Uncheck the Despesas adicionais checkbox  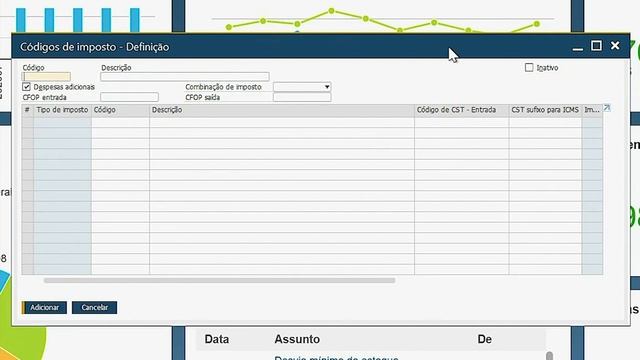coord(27,87)
